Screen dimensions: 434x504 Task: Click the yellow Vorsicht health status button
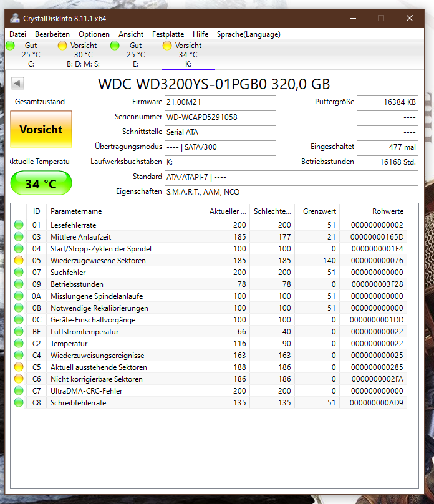click(41, 129)
